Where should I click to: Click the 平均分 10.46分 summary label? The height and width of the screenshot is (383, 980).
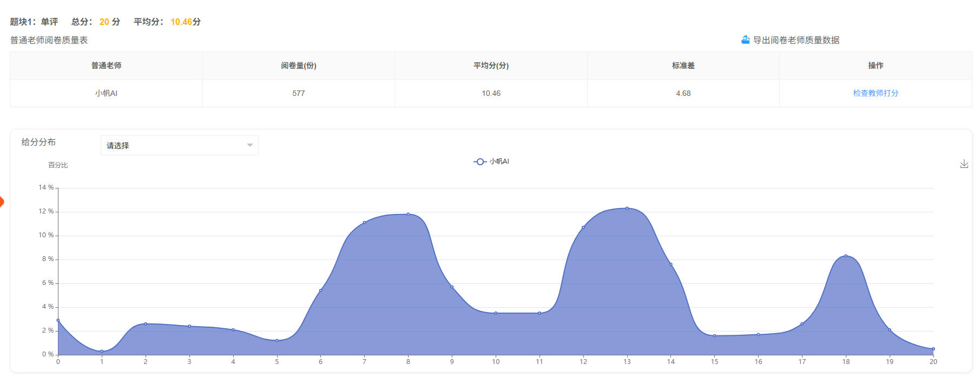point(167,22)
